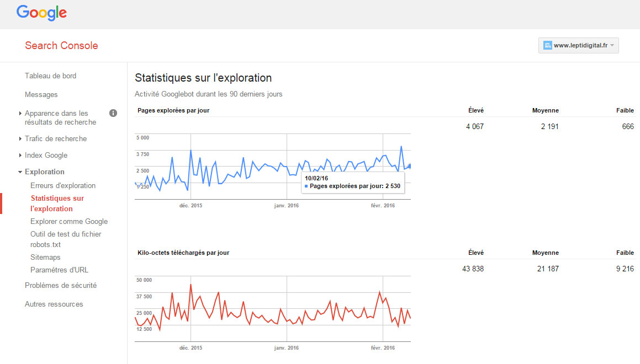Open the Search Console home link
This screenshot has width=640, height=364.
click(61, 45)
